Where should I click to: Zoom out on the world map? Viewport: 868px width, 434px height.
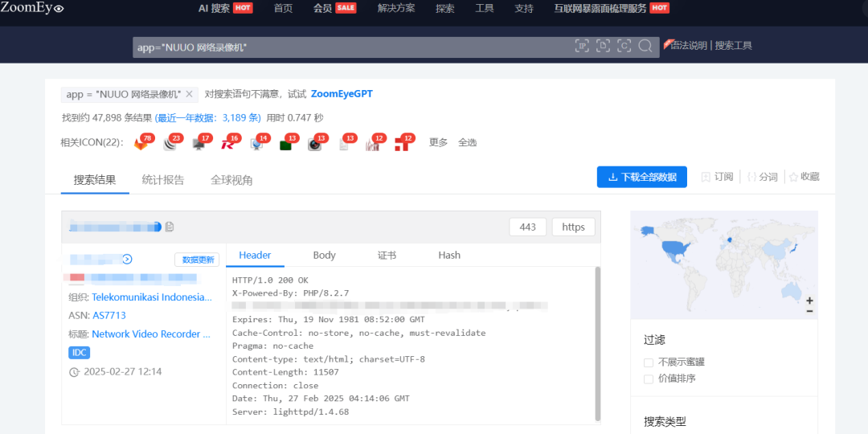click(809, 312)
